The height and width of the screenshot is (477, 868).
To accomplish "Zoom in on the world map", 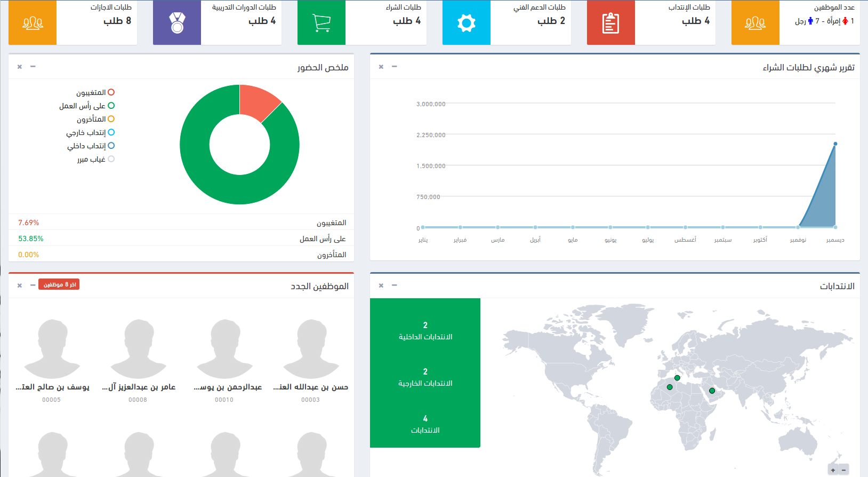I will [833, 470].
